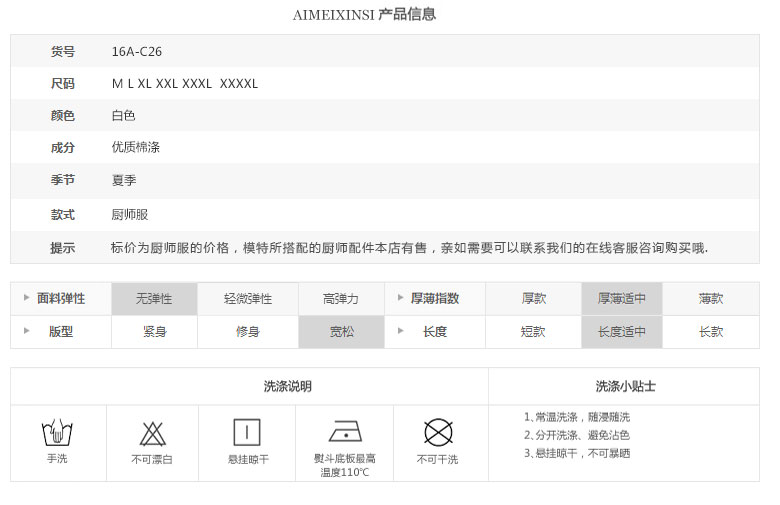The image size is (780, 505).
Task: Click the 悬挂晾干 hang-dry square icon
Action: click(247, 432)
